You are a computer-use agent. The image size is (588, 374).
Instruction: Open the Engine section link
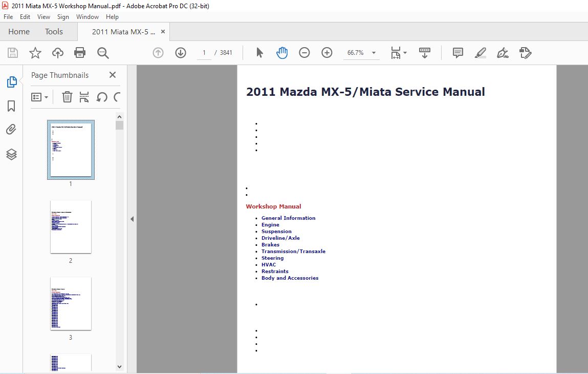tap(270, 224)
